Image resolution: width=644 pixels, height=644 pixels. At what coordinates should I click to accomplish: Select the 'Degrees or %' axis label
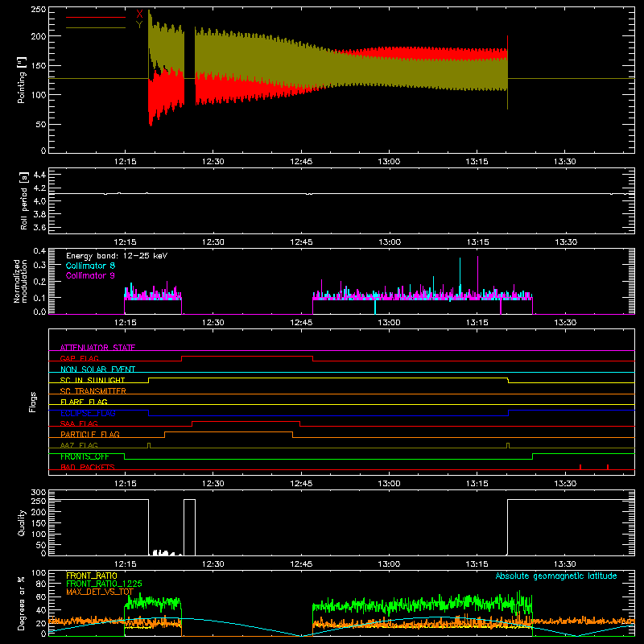coord(22,603)
